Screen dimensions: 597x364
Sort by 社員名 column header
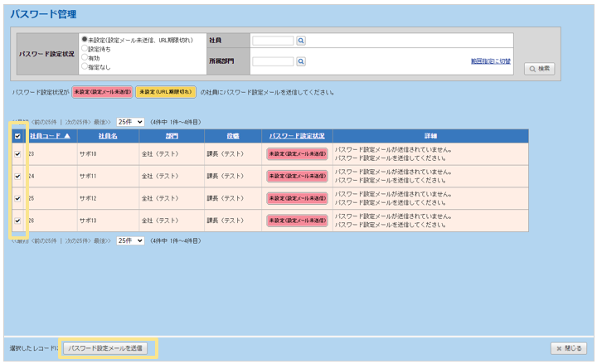coord(108,135)
